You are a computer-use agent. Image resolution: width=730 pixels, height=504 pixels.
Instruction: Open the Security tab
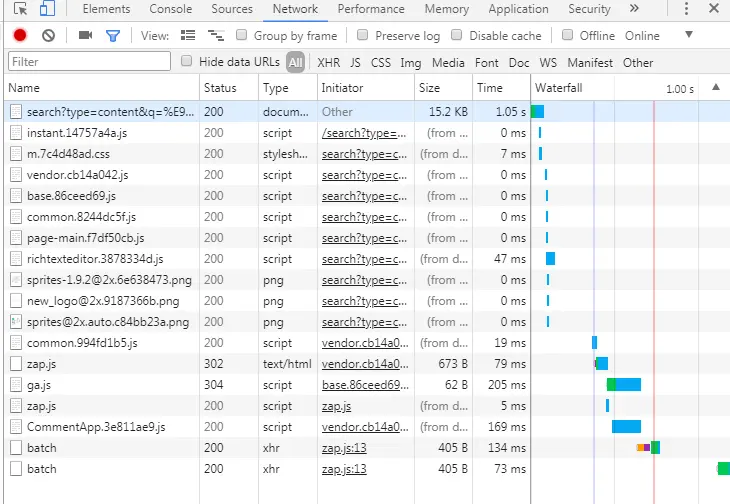pos(589,9)
